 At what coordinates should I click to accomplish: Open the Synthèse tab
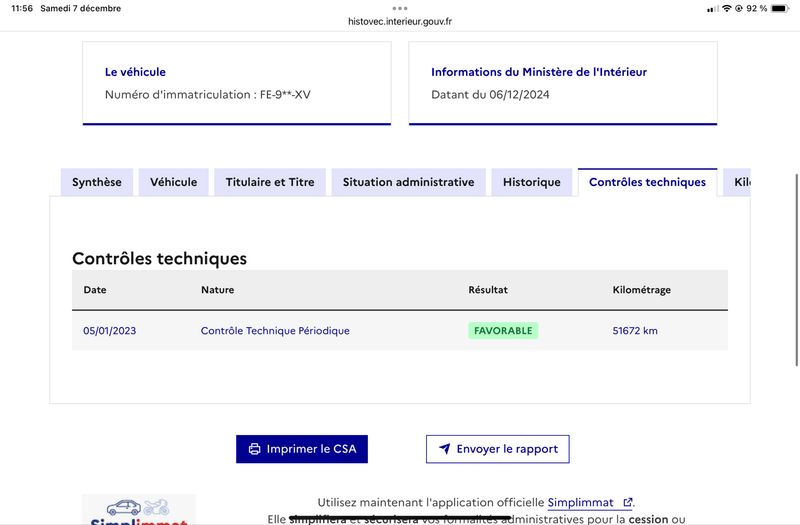(x=97, y=182)
